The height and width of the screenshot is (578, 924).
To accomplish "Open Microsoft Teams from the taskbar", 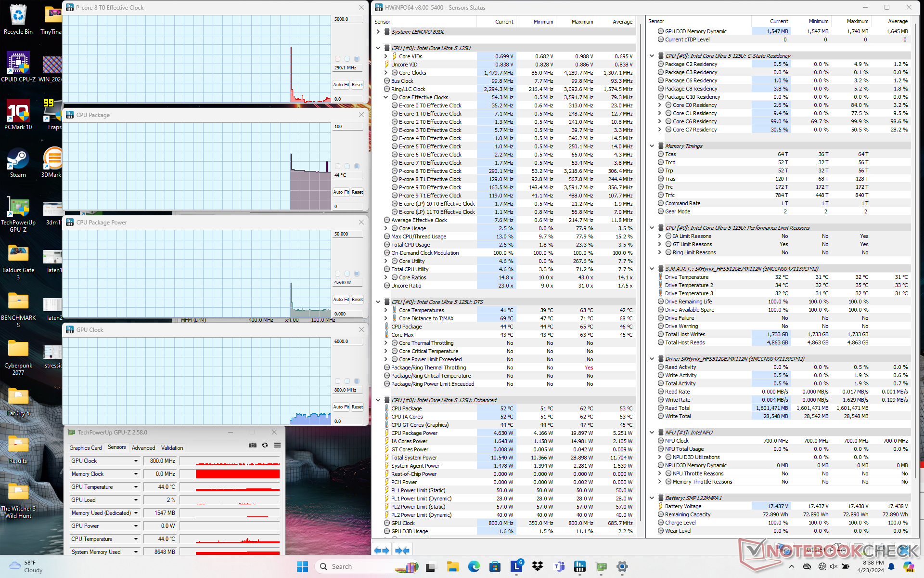I will pyautogui.click(x=559, y=566).
